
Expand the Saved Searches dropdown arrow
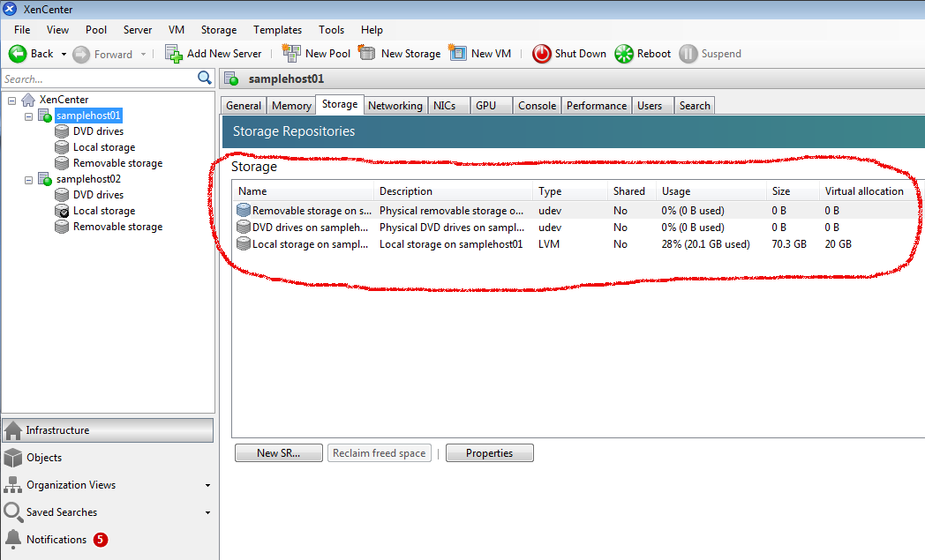207,512
